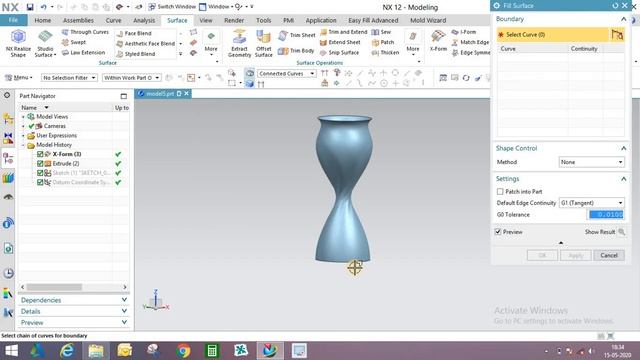640x360 pixels.
Task: Select Extend Sheet command
Action: click(x=340, y=42)
